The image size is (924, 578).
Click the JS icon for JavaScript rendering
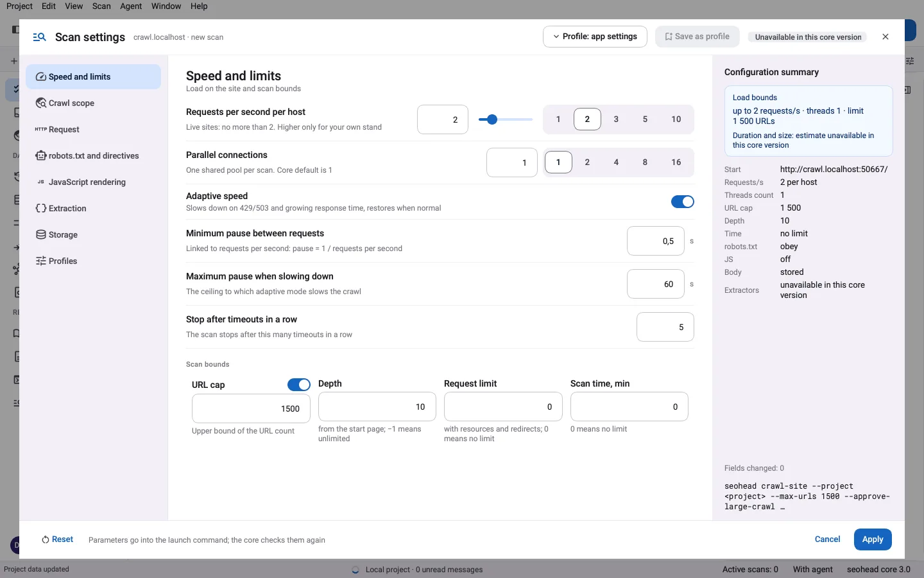click(x=41, y=182)
